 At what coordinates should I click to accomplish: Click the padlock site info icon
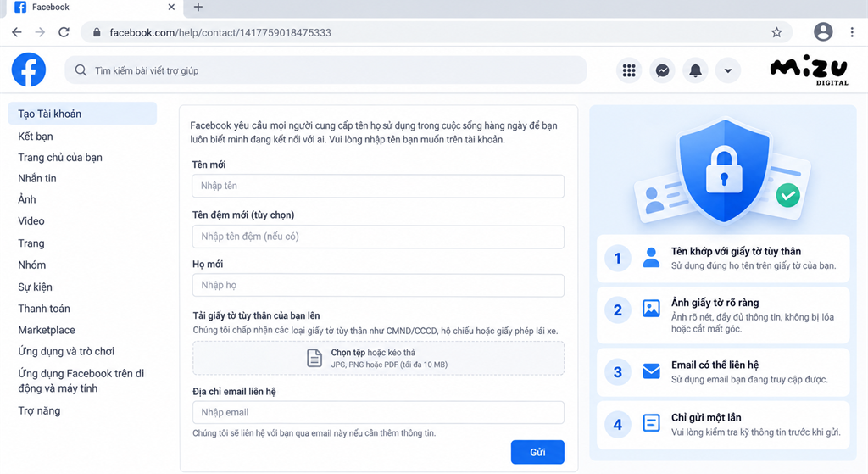click(97, 32)
